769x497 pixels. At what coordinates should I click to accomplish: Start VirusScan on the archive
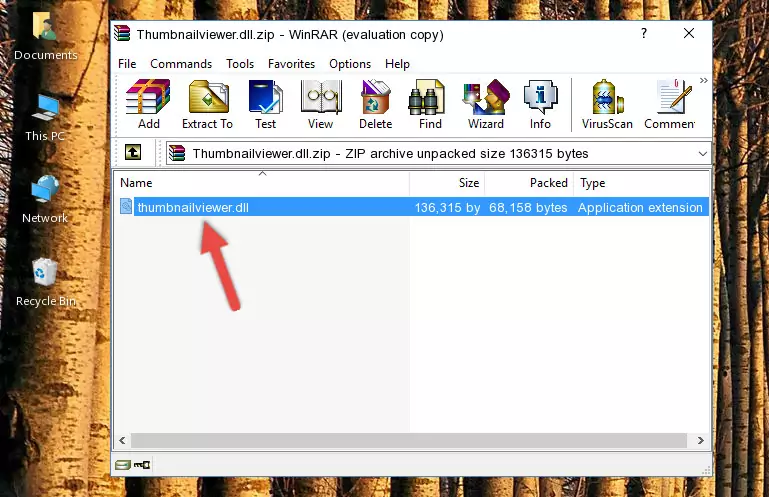point(607,104)
